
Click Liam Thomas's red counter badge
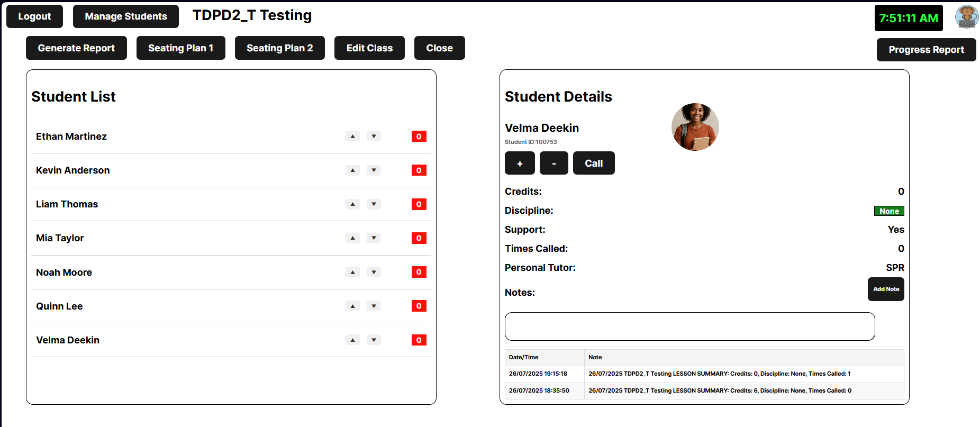pos(419,204)
